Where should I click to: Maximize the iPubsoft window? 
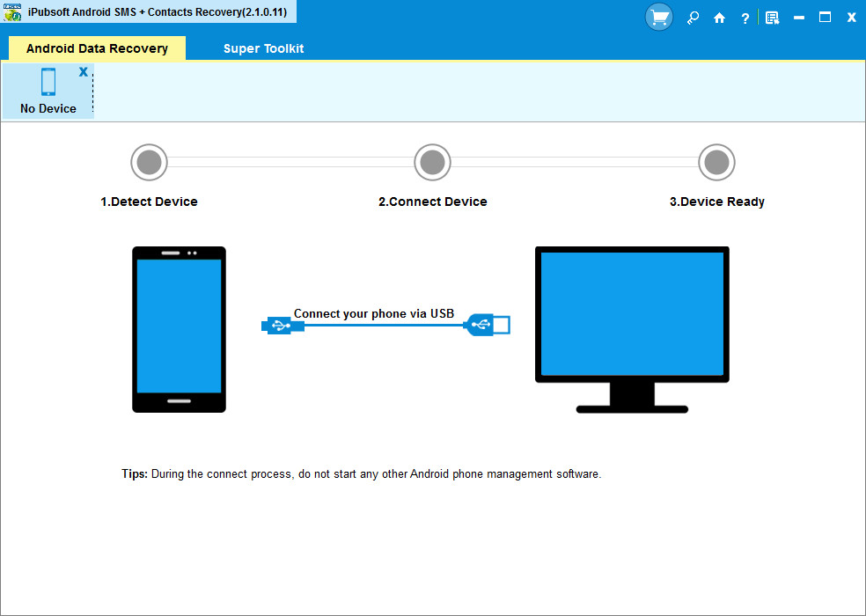click(825, 17)
